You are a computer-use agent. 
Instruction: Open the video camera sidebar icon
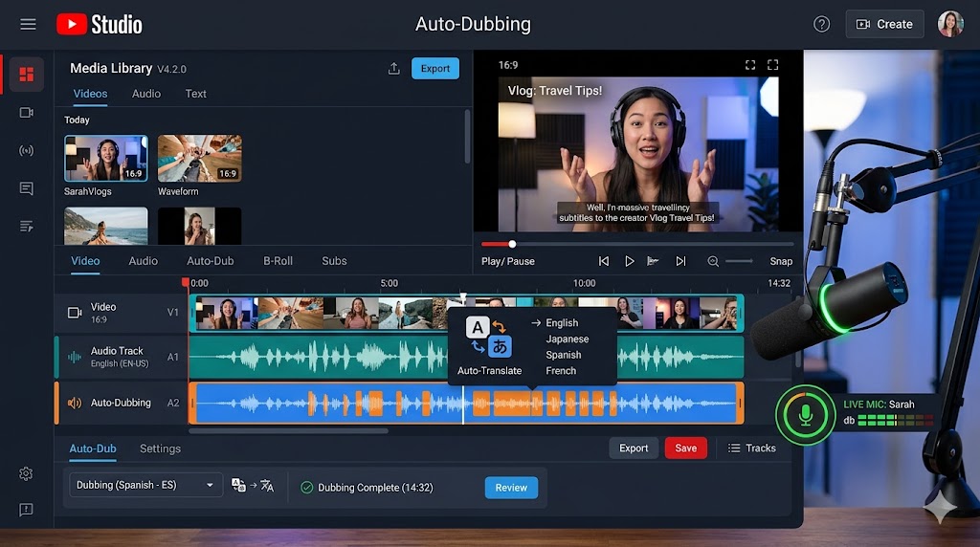[26, 113]
